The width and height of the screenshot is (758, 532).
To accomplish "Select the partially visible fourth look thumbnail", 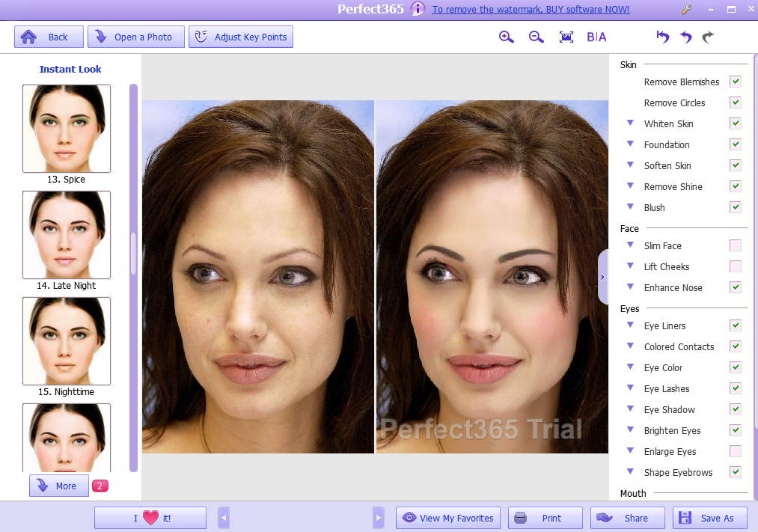I will [x=67, y=438].
